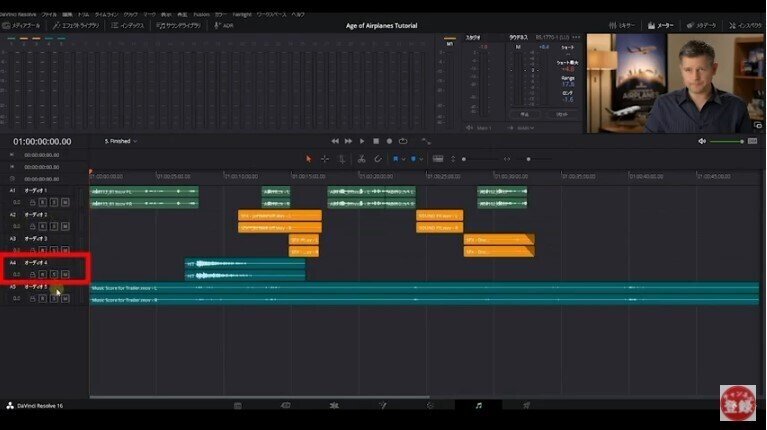Select the arrow pointer selection tool
This screenshot has height=430, width=767.
[309, 158]
